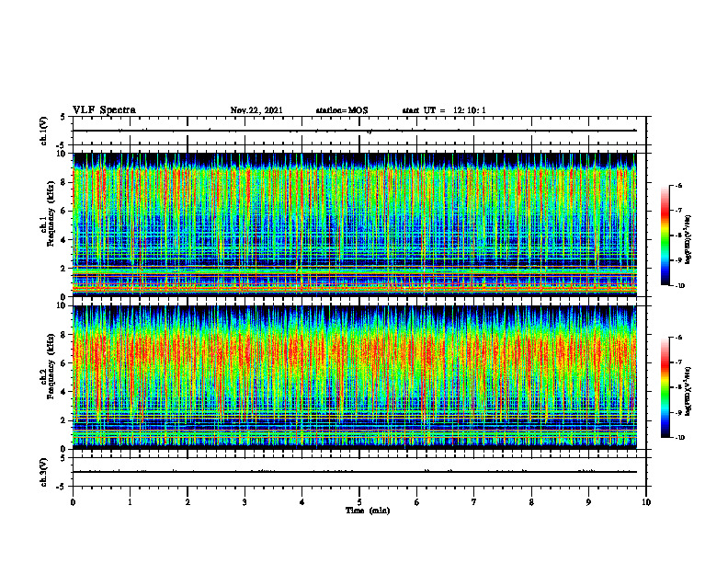The height and width of the screenshot is (563, 728).
Task: Click the ch.3 voltage waveform trace
Action: point(355,472)
